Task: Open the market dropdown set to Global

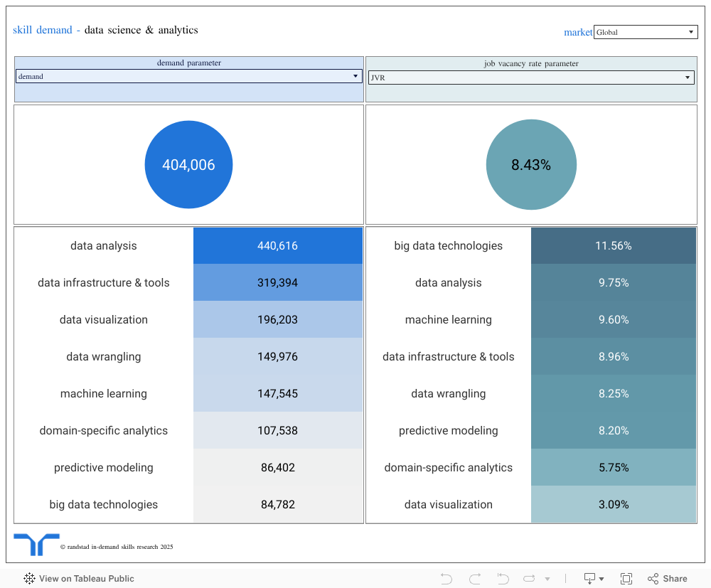Action: (x=646, y=32)
